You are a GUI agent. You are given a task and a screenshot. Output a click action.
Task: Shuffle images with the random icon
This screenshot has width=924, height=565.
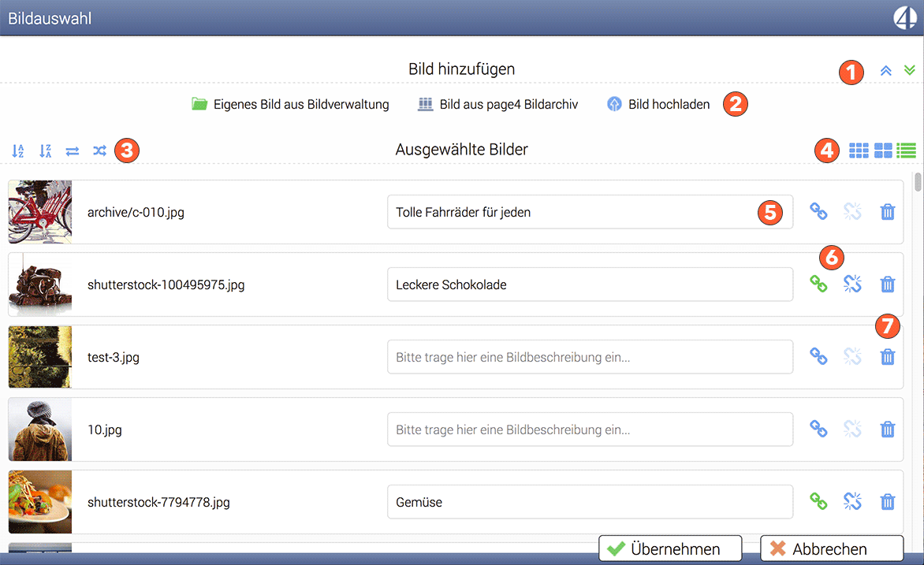(99, 151)
